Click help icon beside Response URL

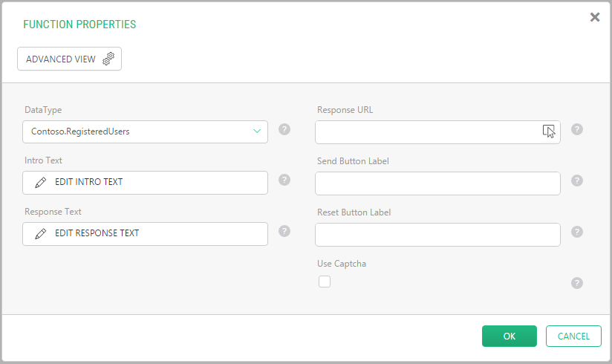pos(577,129)
